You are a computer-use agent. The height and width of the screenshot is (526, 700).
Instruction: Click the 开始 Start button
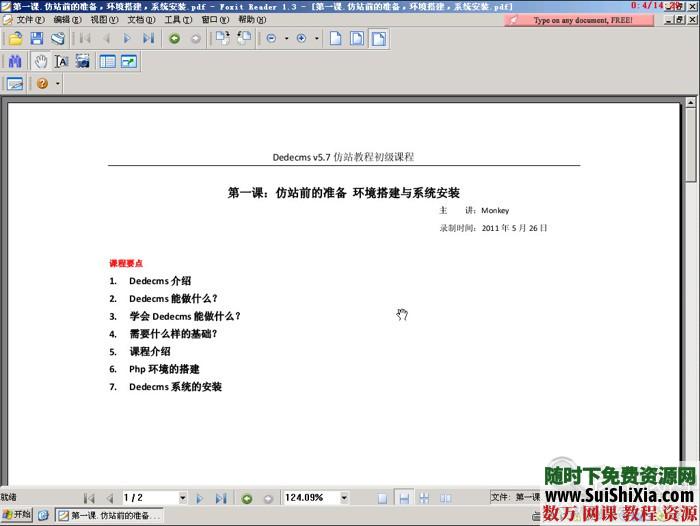17,515
